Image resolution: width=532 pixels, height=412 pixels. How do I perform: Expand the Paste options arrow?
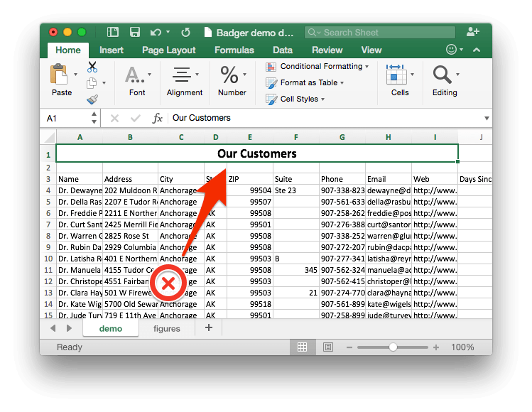(76, 75)
